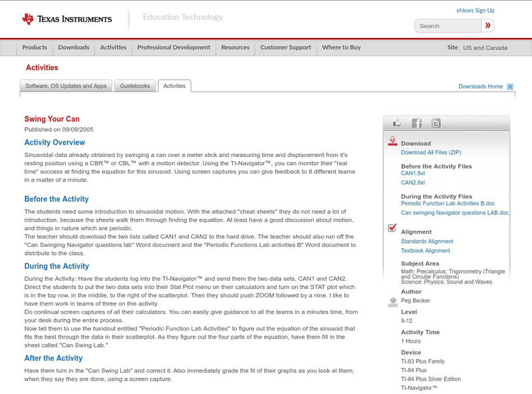Click the Author person icon

click(393, 301)
